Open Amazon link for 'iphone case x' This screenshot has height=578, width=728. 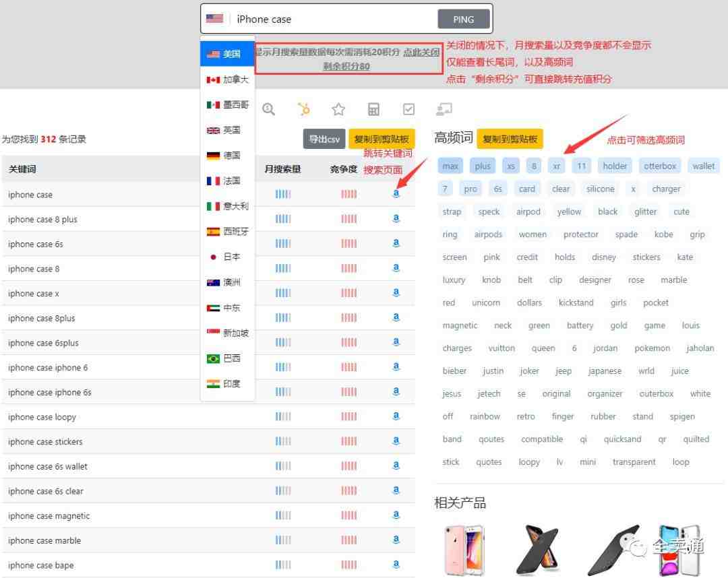[396, 293]
